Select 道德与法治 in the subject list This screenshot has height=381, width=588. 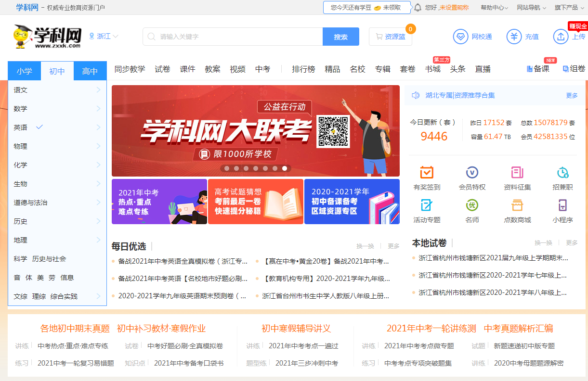[x=30, y=203]
